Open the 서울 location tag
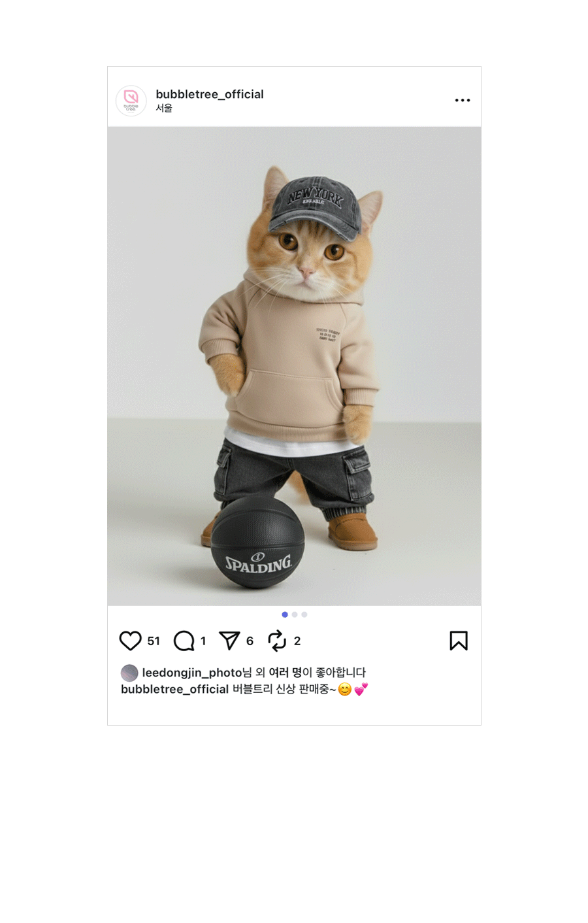Image resolution: width=588 pixels, height=923 pixels. (x=164, y=109)
